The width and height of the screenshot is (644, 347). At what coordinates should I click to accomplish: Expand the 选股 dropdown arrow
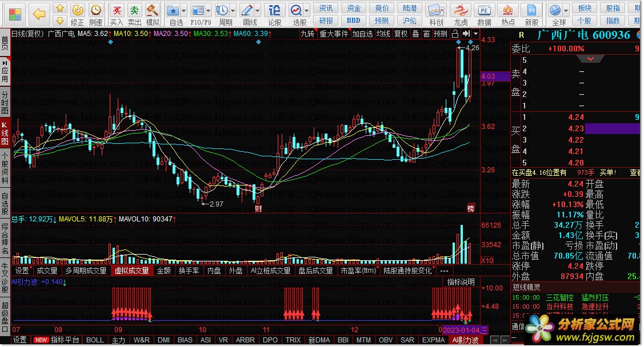pyautogui.click(x=307, y=11)
